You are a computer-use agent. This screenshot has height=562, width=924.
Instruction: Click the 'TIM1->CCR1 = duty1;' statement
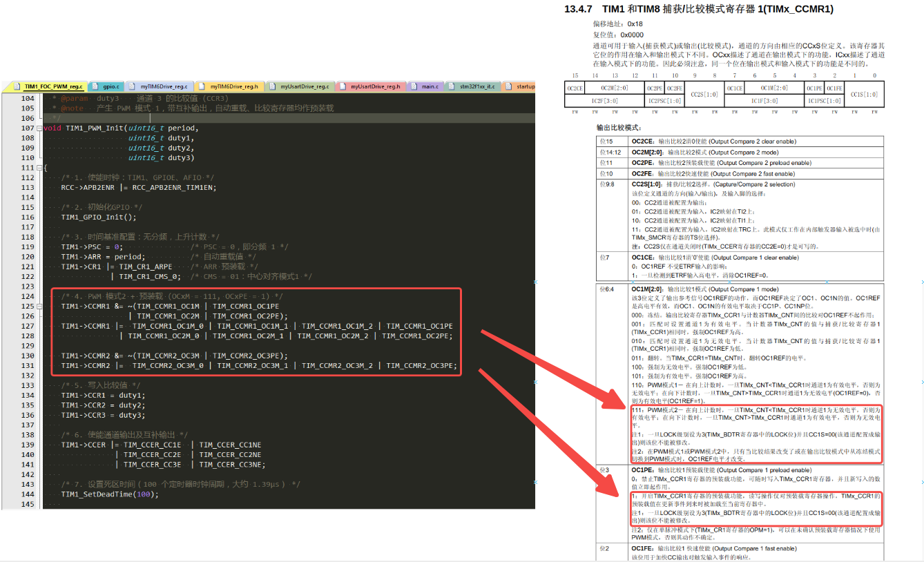103,395
